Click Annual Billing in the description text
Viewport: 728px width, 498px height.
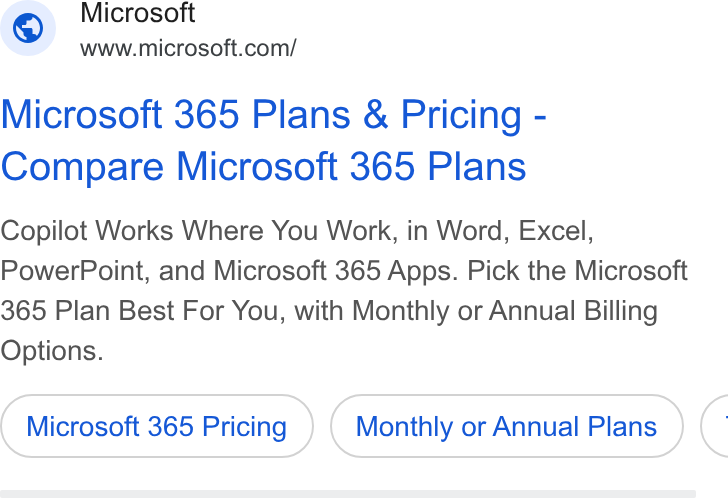click(x=573, y=311)
